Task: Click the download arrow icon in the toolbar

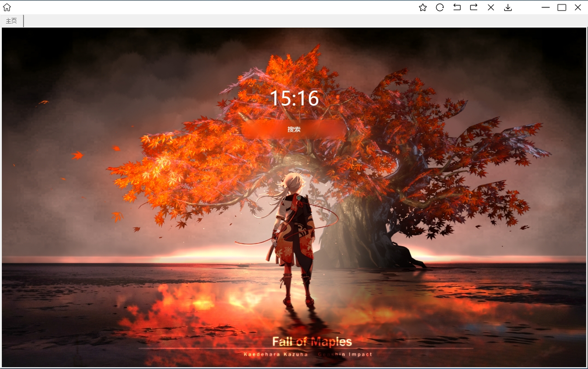Action: tap(507, 7)
